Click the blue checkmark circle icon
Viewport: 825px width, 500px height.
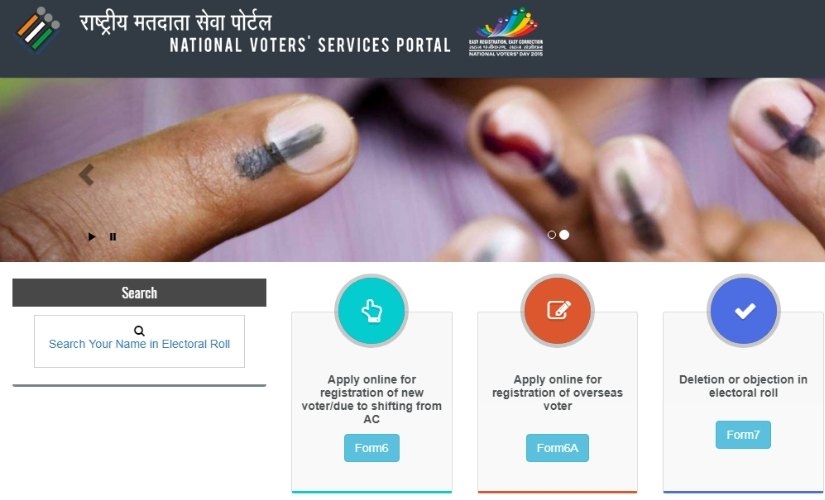(x=743, y=311)
